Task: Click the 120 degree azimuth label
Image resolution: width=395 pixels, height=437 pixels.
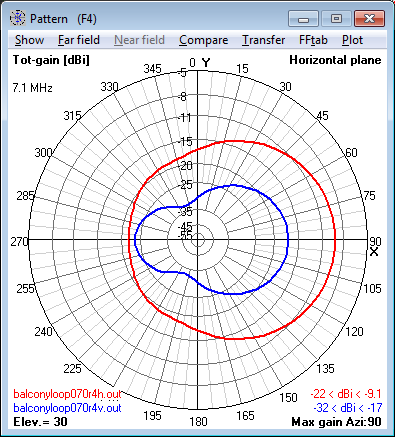Action: (354, 332)
